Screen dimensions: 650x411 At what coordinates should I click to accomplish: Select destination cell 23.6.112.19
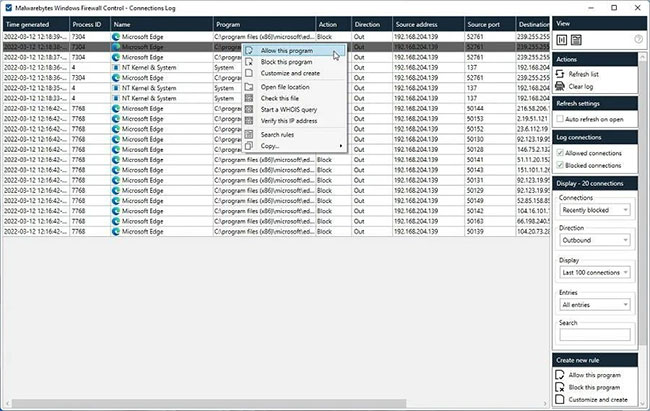pos(533,129)
